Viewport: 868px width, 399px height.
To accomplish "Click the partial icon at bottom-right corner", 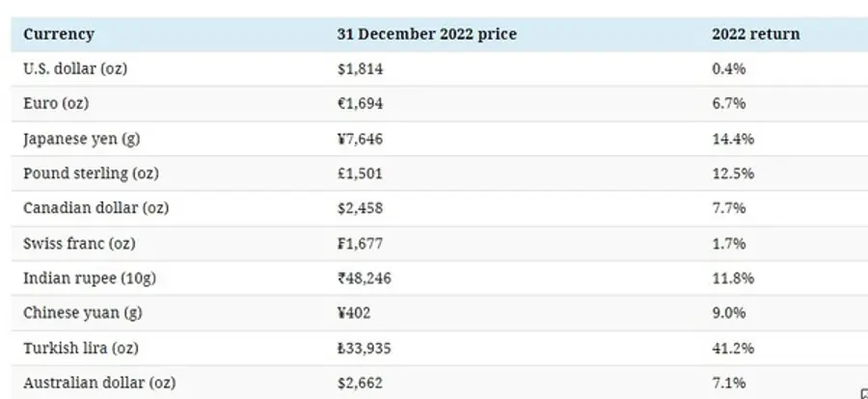I will pos(863,393).
